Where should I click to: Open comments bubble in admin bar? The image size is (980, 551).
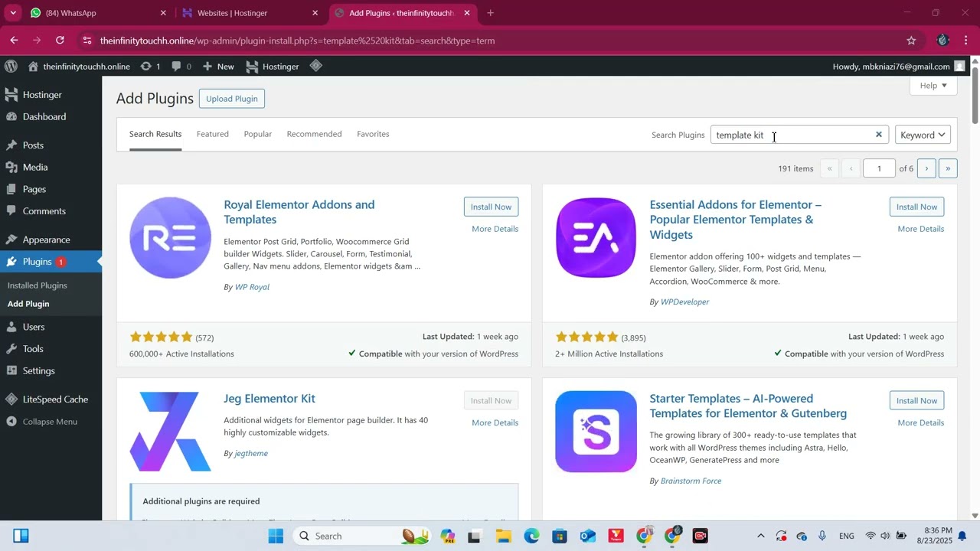tap(181, 67)
